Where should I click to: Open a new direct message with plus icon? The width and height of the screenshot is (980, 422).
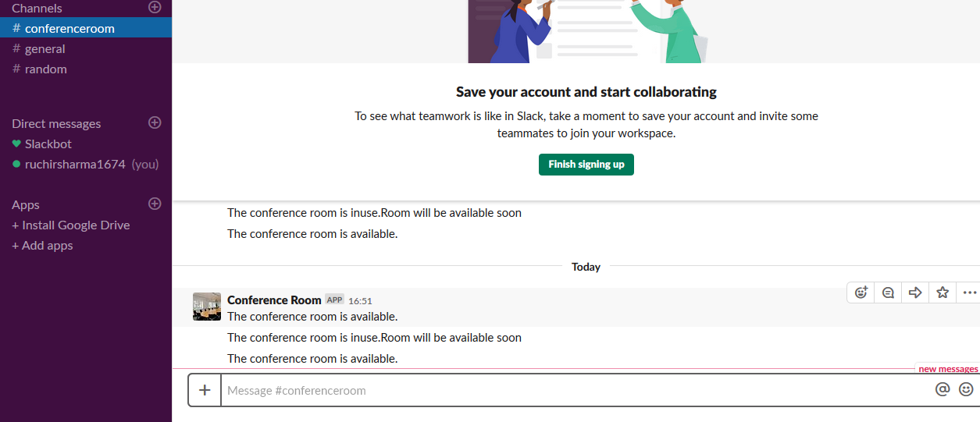[155, 122]
